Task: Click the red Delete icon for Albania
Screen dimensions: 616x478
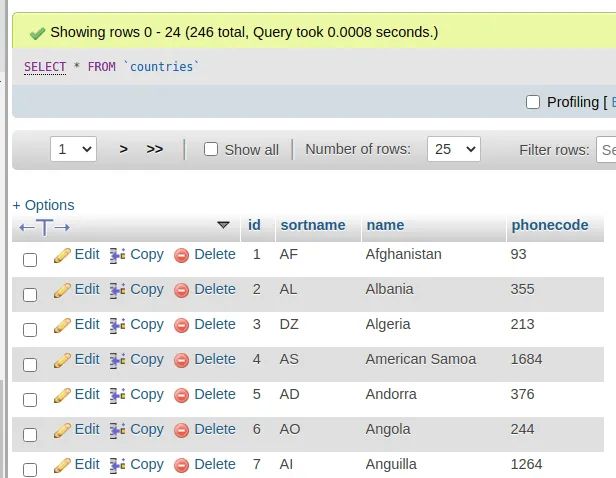Action: coord(182,291)
